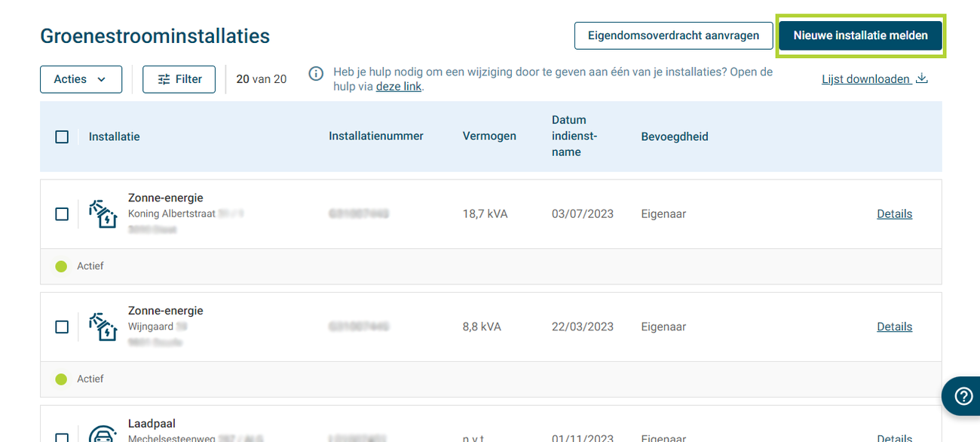Check the Koning Albertstraat installation checkbox
Screen dimensions: 980x442
click(x=62, y=214)
